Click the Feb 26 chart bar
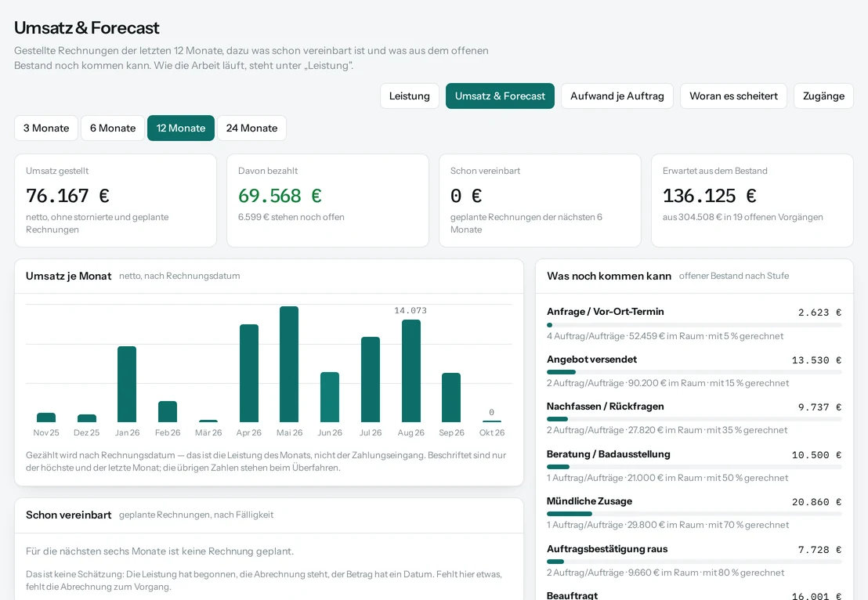Viewport: 868px width, 600px height. pyautogui.click(x=168, y=412)
